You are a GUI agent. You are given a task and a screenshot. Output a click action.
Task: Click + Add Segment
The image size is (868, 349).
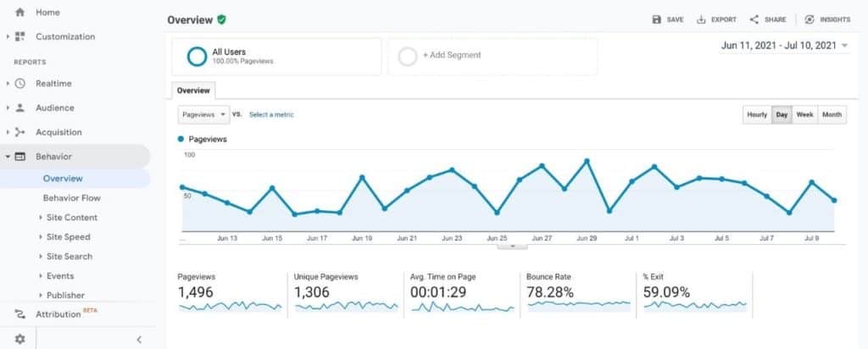[x=452, y=55]
